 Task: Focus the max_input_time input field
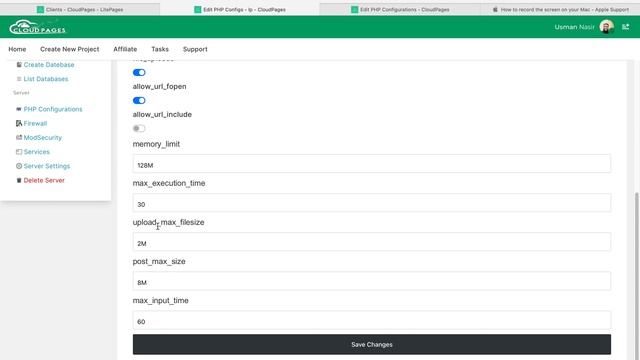371,320
